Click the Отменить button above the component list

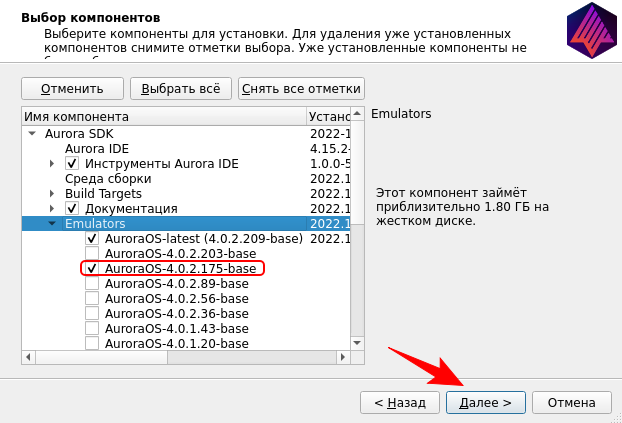72,88
